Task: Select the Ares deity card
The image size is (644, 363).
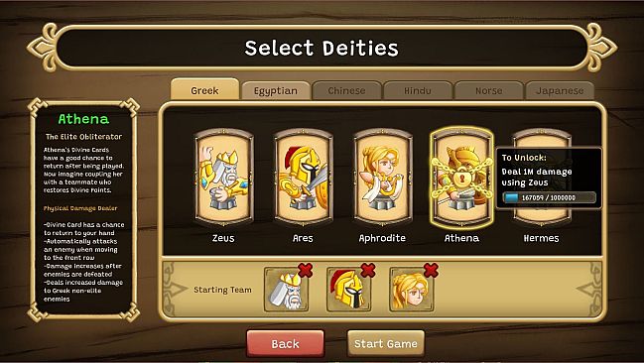Action: coord(304,178)
